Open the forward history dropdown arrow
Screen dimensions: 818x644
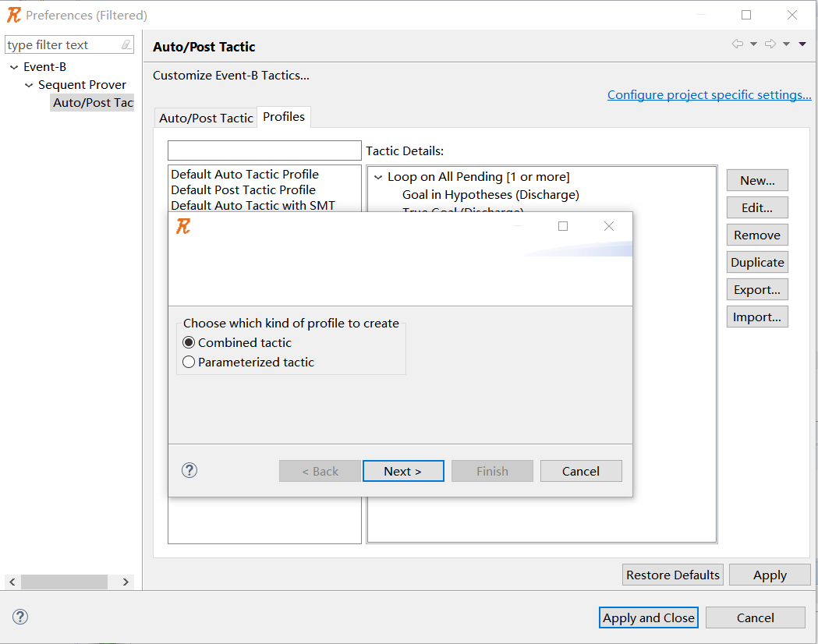coord(786,44)
